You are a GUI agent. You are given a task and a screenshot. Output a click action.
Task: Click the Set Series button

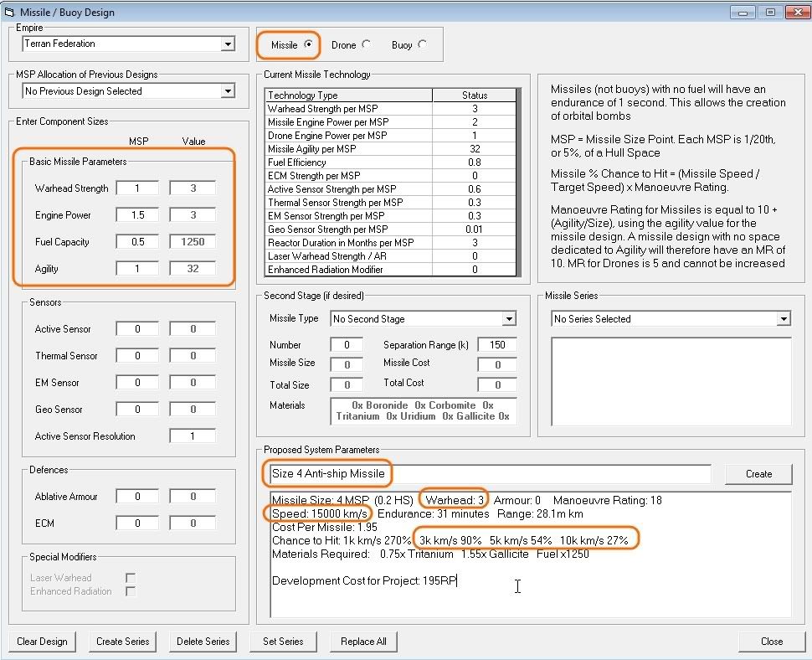283,642
